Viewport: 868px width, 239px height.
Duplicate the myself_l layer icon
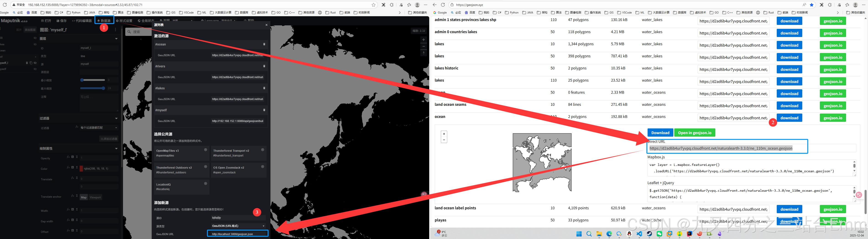pos(31,63)
